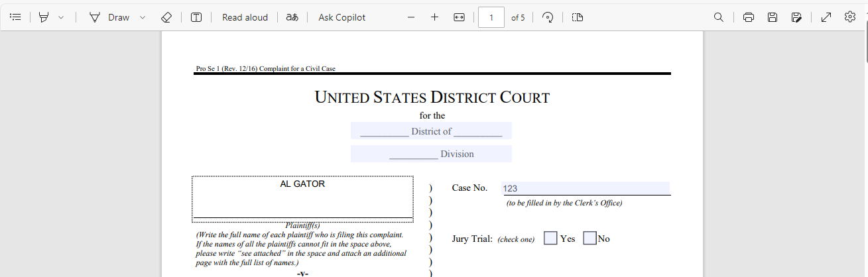Click the Case No. field
Image resolution: width=868 pixels, height=277 pixels.
(585, 188)
